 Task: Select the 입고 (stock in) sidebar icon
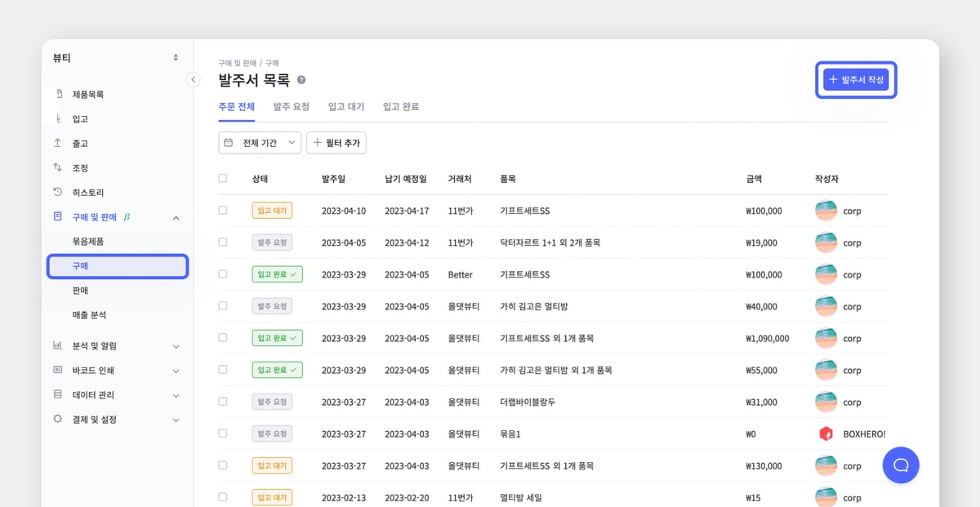click(58, 118)
